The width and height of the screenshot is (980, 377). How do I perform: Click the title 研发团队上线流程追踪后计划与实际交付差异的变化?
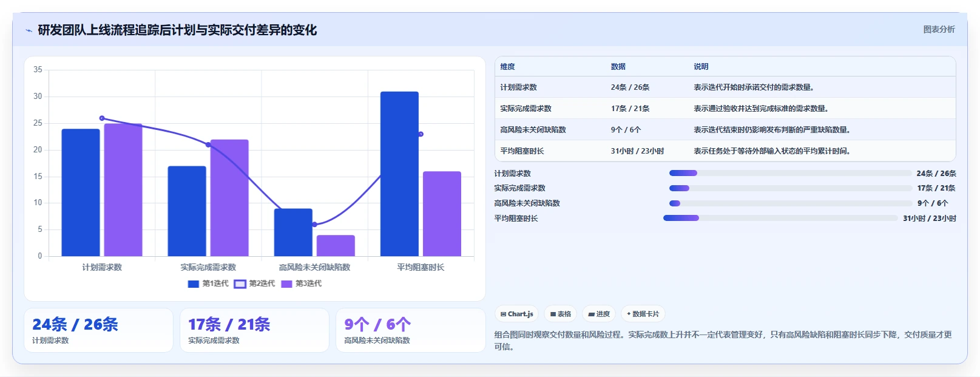[x=177, y=30]
